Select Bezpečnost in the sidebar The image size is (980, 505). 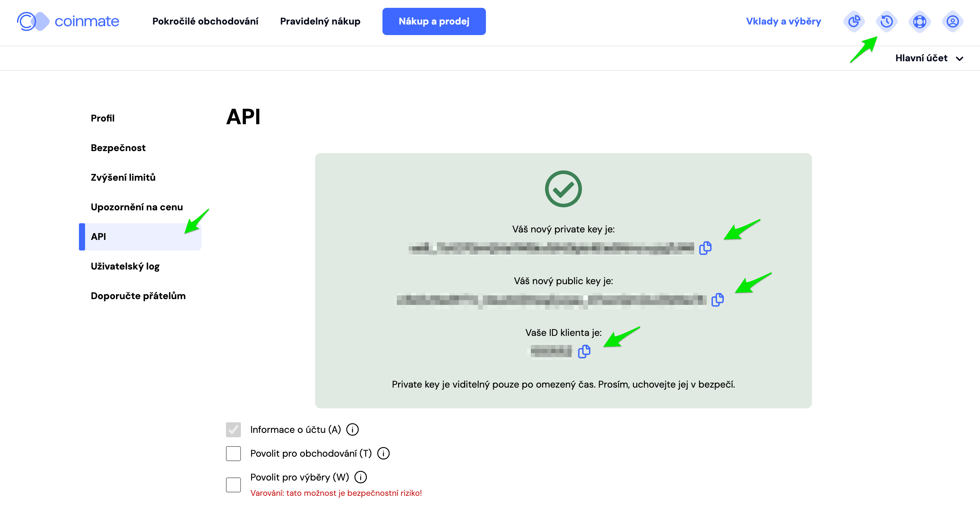coord(118,148)
